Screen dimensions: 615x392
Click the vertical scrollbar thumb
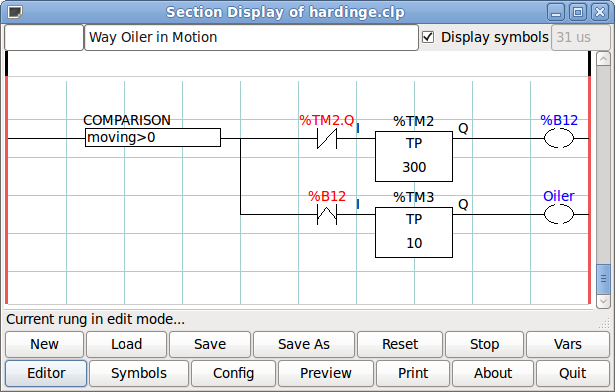click(x=603, y=279)
